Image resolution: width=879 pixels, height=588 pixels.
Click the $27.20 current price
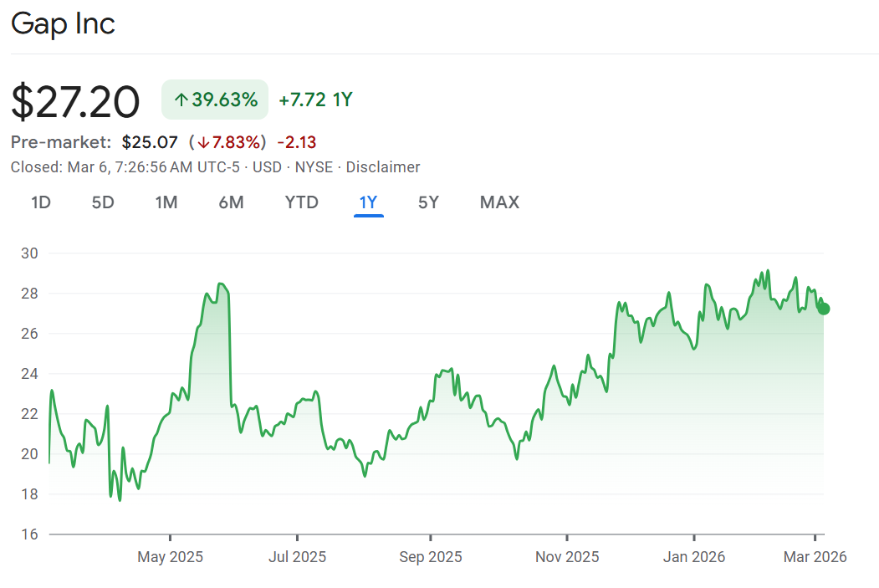pyautogui.click(x=75, y=102)
